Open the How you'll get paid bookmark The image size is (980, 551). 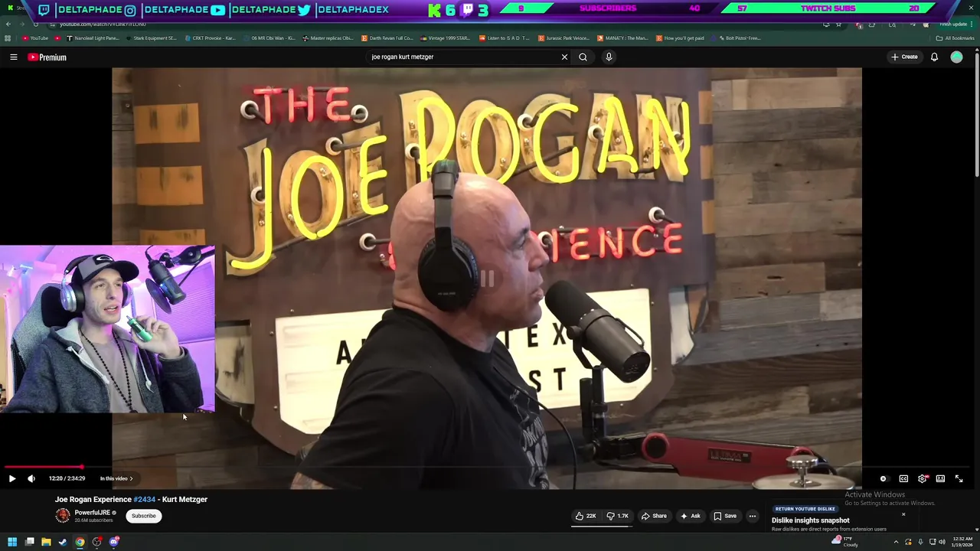click(x=680, y=38)
